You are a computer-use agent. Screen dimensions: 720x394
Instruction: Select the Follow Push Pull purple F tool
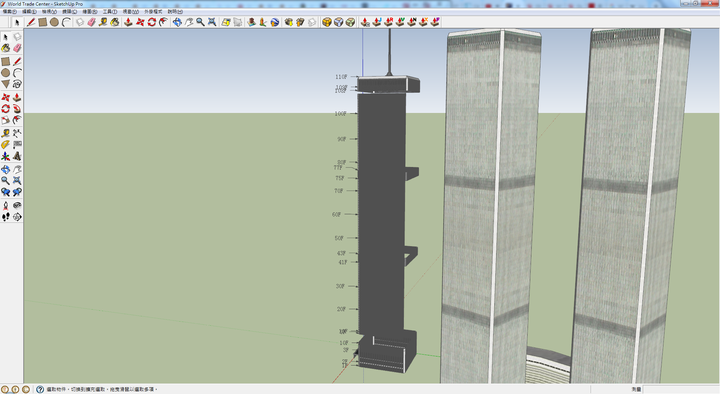click(x=435, y=22)
